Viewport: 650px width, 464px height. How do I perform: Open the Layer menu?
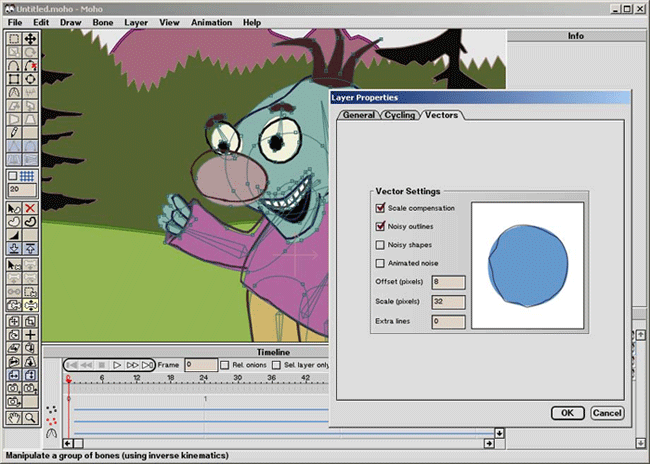(x=136, y=22)
